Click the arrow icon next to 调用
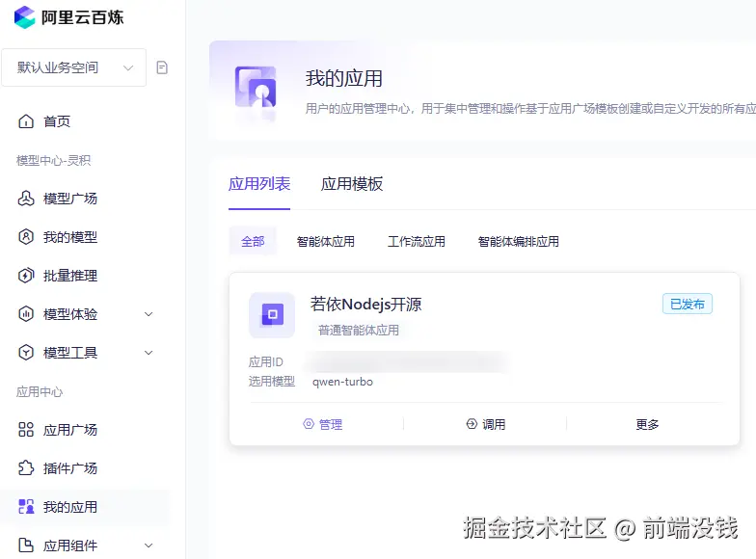The width and height of the screenshot is (756, 559). point(472,424)
